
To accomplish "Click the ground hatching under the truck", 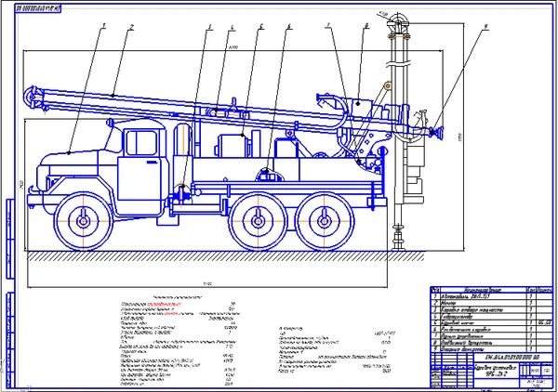I will (x=226, y=256).
